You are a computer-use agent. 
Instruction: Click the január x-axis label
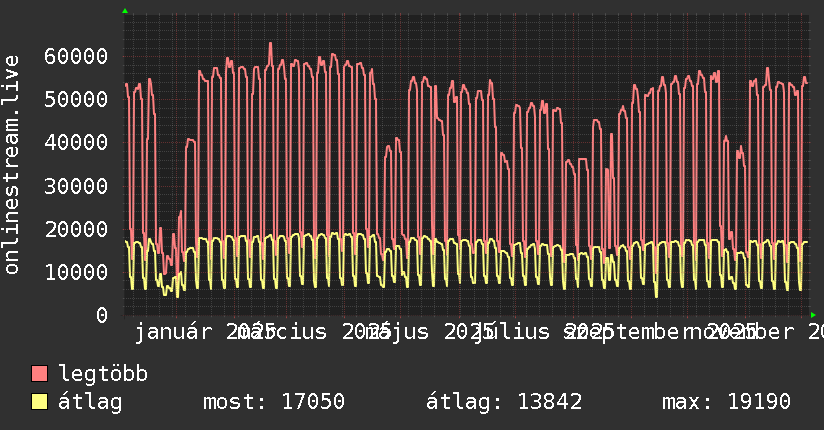point(173,332)
